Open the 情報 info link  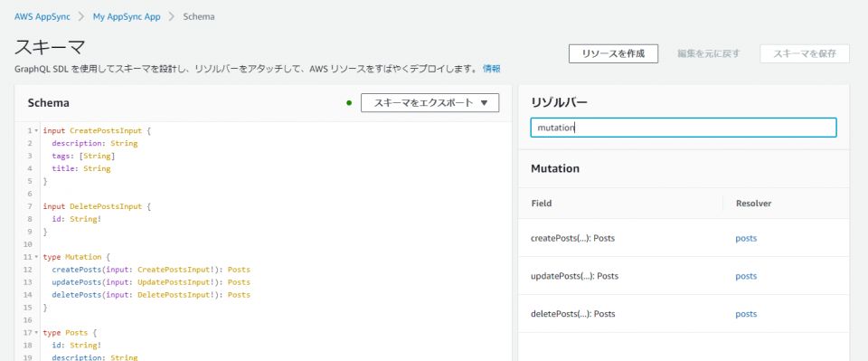492,69
